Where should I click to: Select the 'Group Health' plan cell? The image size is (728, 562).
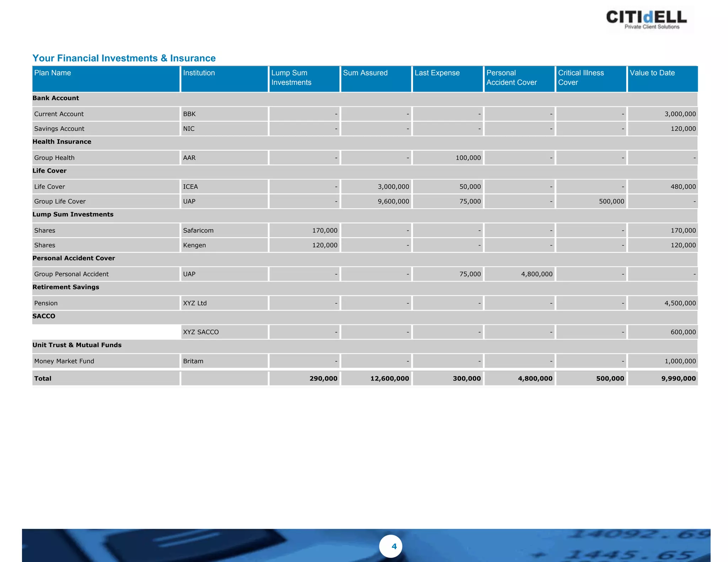(x=106, y=158)
